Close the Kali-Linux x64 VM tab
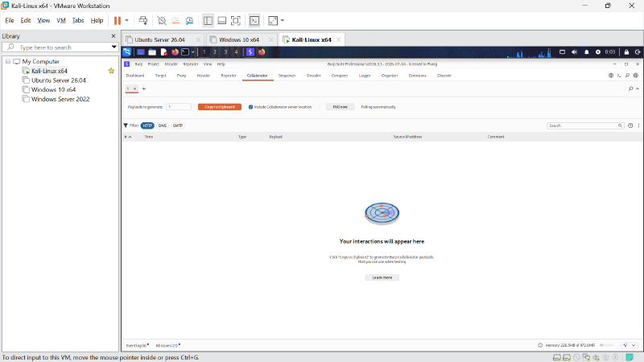This screenshot has height=362, width=644. click(338, 39)
